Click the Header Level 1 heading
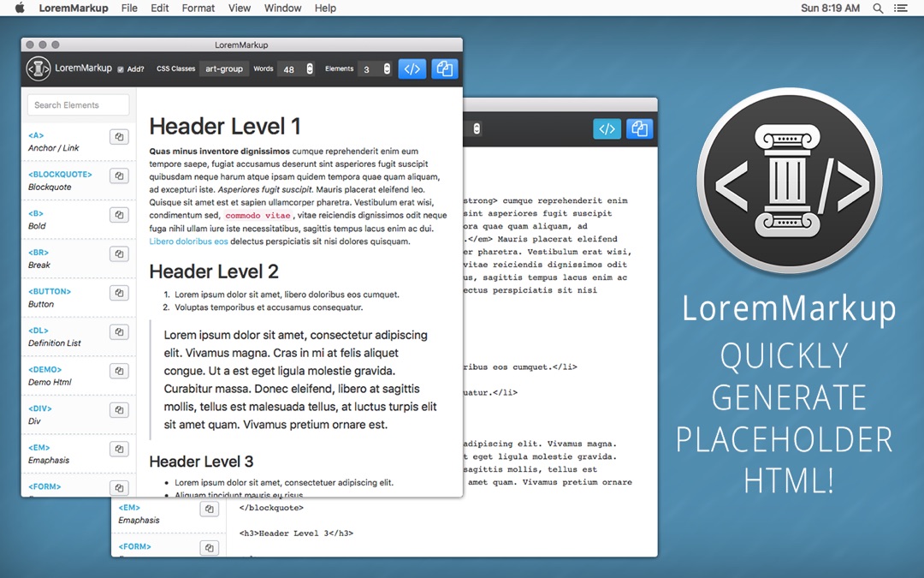 [225, 126]
